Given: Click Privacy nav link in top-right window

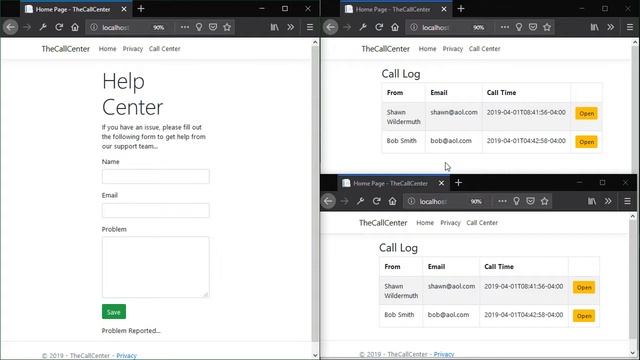Looking at the screenshot, I should coord(453,49).
